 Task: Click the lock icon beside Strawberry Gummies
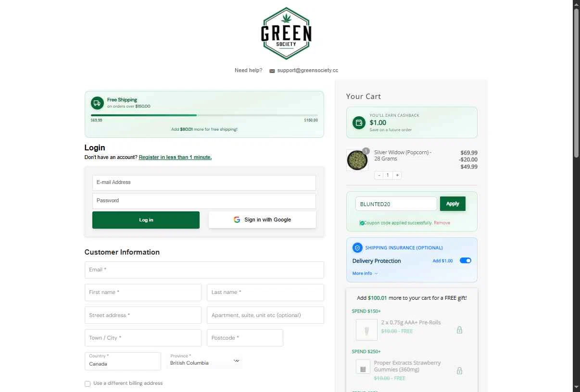pos(459,370)
